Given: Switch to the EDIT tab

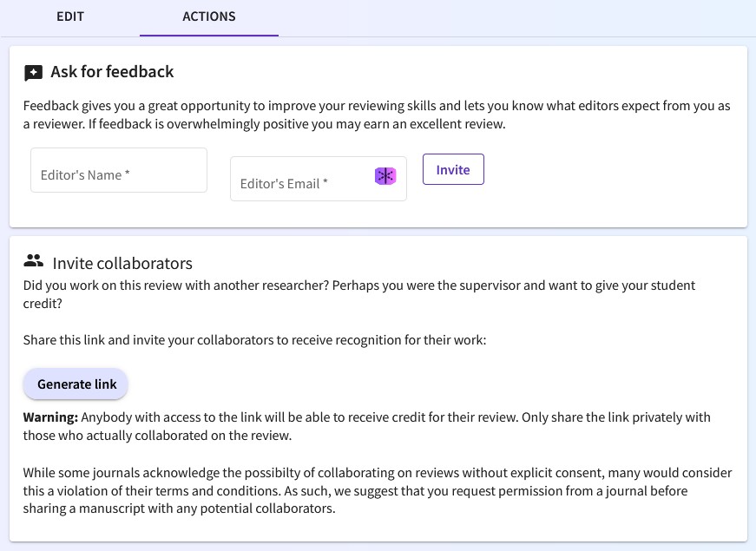Looking at the screenshot, I should coord(70,16).
